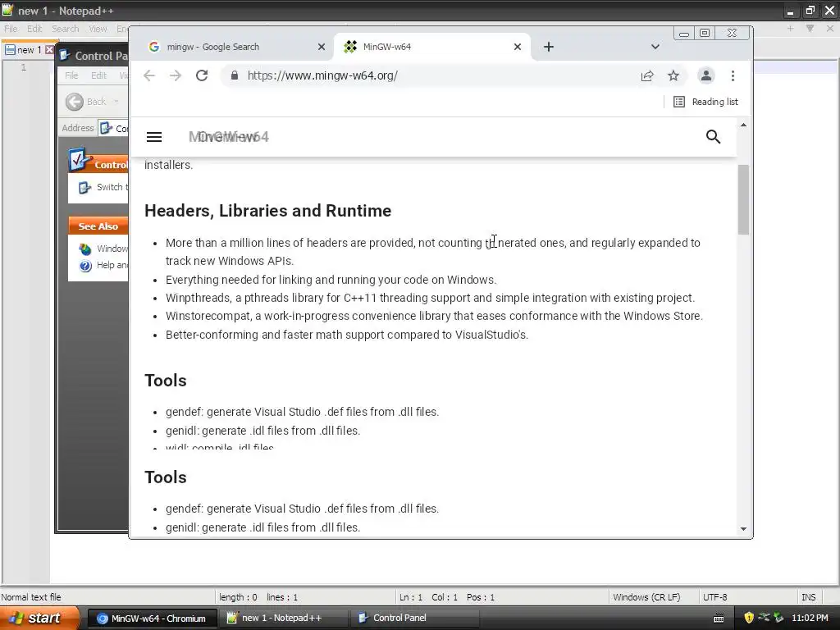Image resolution: width=840 pixels, height=630 pixels.
Task: Open the Edit menu in Notepad++
Action: coord(34,29)
